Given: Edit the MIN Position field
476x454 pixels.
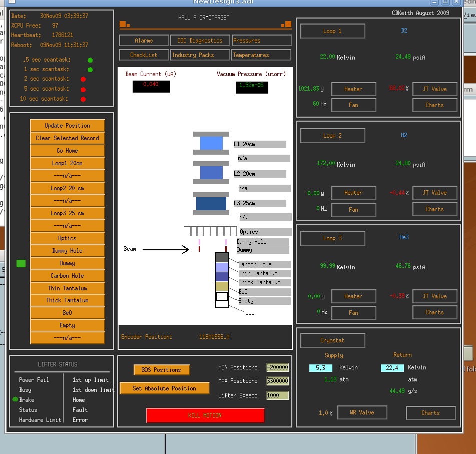Looking at the screenshot, I should [x=277, y=367].
